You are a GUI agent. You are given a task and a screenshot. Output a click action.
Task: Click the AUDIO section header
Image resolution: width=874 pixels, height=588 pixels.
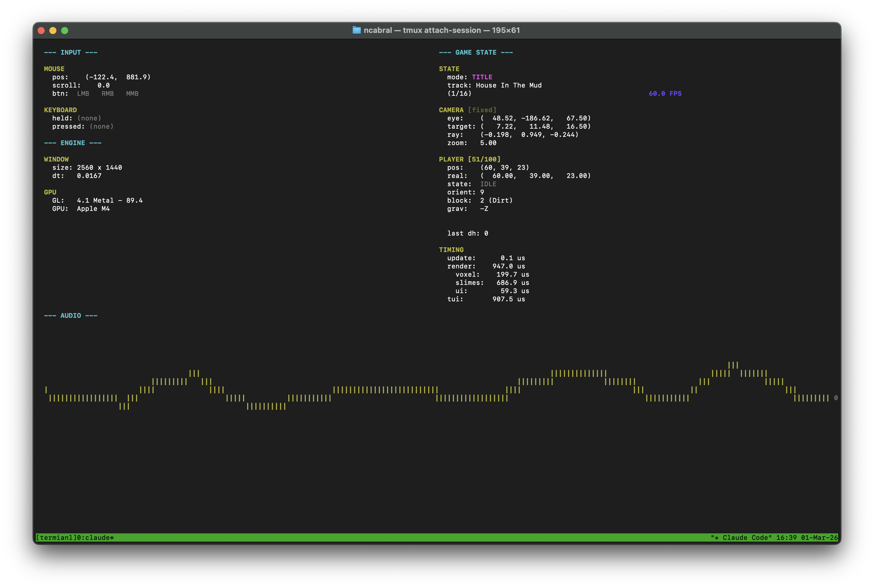pos(71,315)
